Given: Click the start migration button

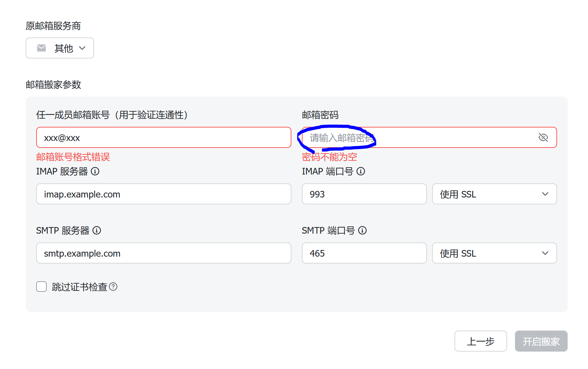Looking at the screenshot, I should tap(541, 341).
